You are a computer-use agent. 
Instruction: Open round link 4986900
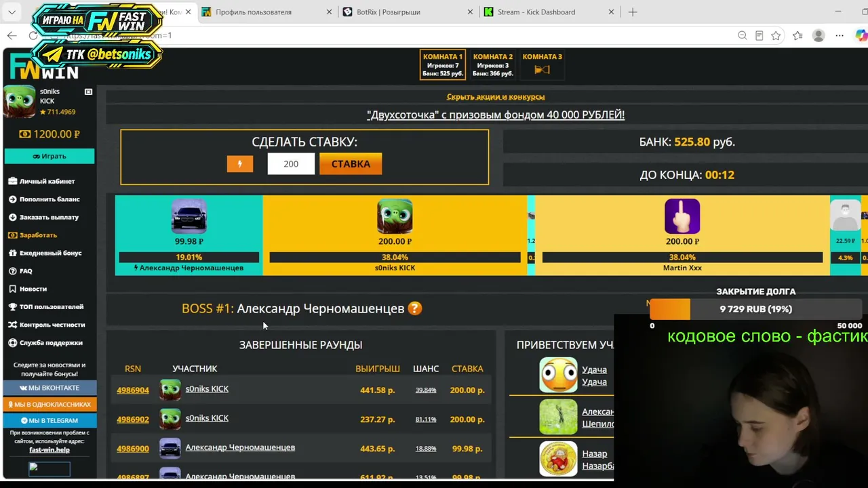(133, 449)
